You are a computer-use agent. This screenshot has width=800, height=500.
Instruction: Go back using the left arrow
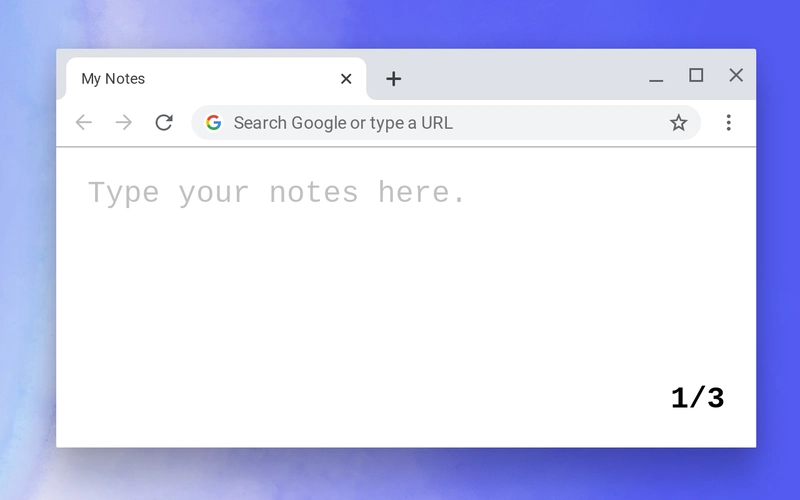pos(84,122)
